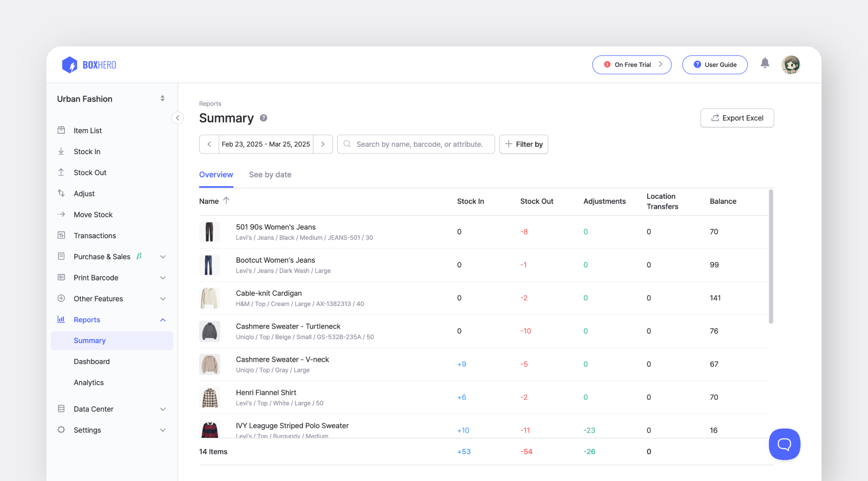Click the help icon next to Summary

click(263, 118)
